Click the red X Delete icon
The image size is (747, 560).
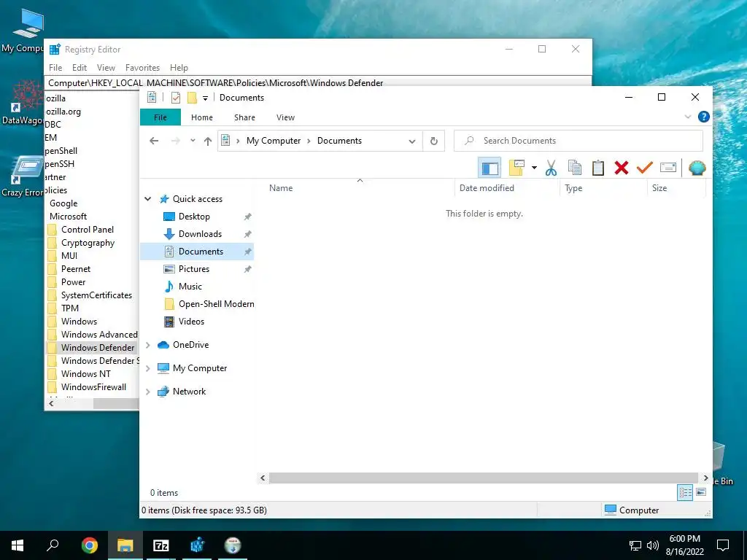[622, 168]
